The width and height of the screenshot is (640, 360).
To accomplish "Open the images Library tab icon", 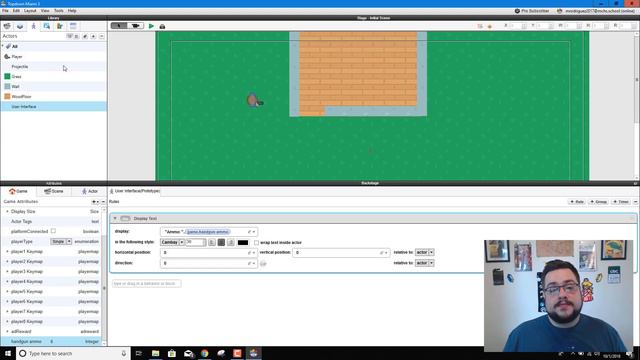I will pos(47,26).
